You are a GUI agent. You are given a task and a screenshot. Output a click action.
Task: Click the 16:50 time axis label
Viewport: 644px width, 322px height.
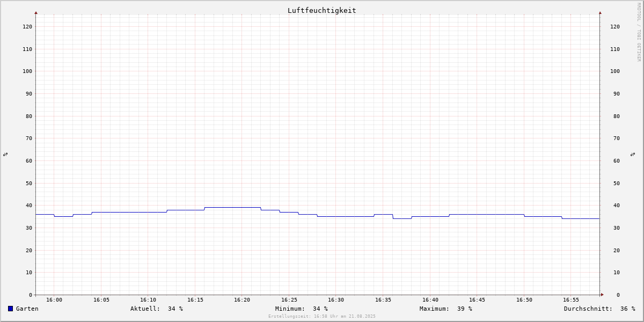(x=524, y=300)
